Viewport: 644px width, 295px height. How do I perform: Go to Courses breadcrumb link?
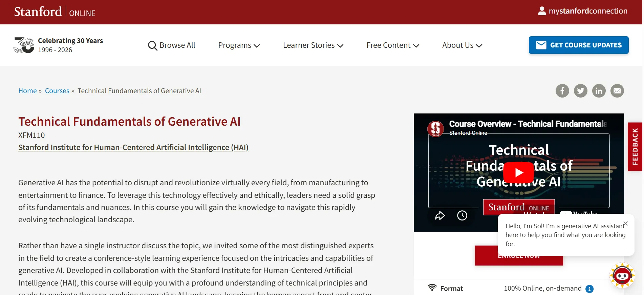57,91
